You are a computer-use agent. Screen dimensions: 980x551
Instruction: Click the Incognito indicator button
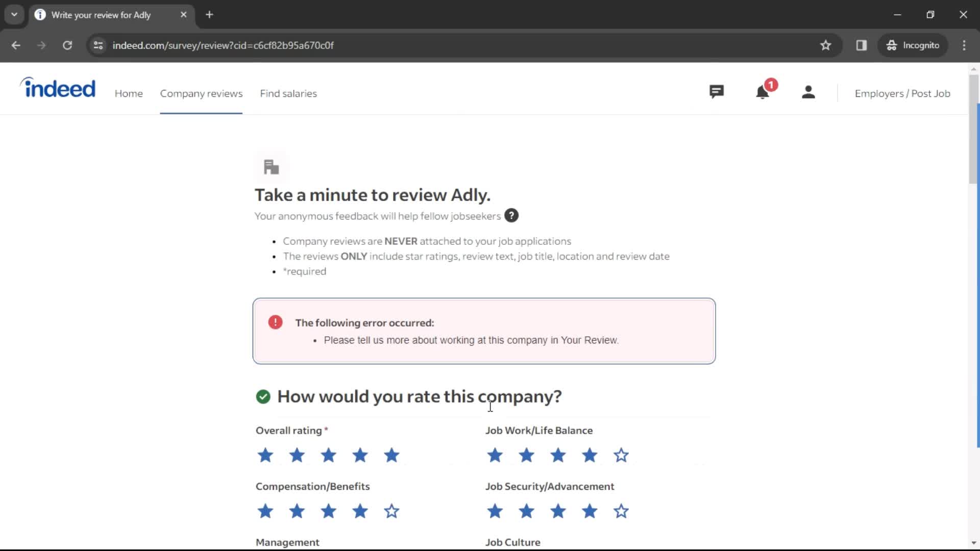click(x=913, y=45)
